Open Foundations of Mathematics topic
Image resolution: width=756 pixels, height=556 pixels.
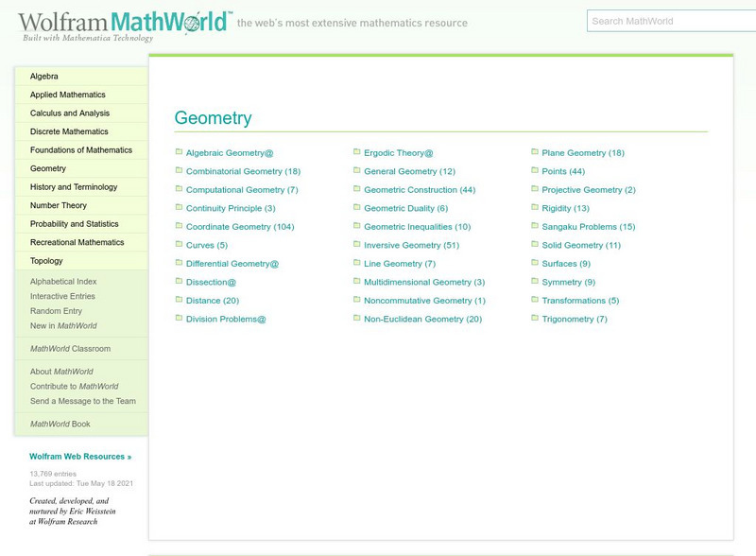pyautogui.click(x=81, y=150)
